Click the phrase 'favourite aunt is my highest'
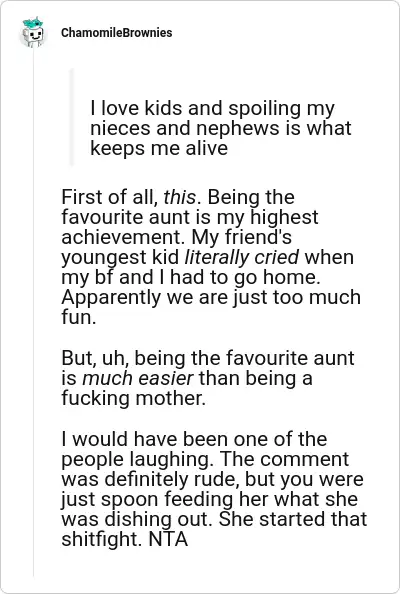400x594 pixels. tap(190, 217)
